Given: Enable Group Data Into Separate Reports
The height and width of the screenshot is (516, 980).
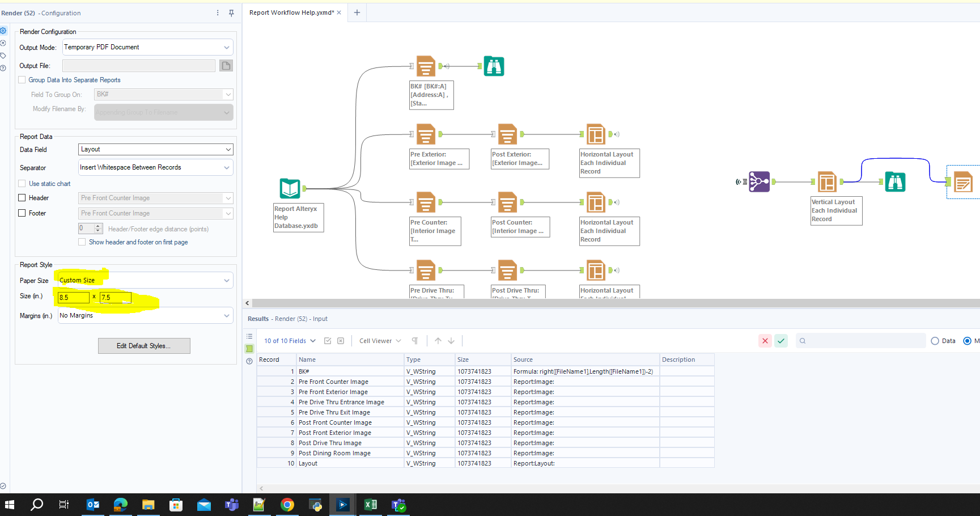Looking at the screenshot, I should (x=22, y=79).
